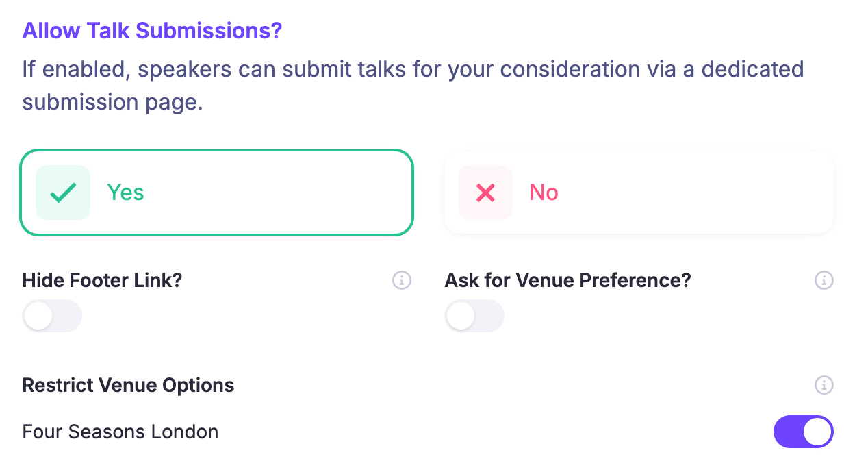The height and width of the screenshot is (459, 868).
Task: Click the "Four Seasons London" venue name
Action: pos(120,432)
